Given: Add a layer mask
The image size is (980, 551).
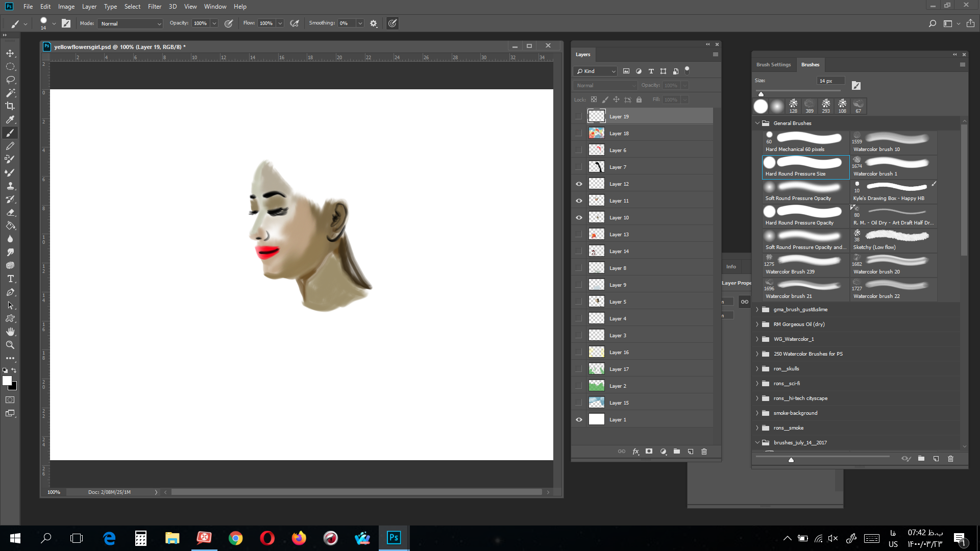Looking at the screenshot, I should [649, 452].
